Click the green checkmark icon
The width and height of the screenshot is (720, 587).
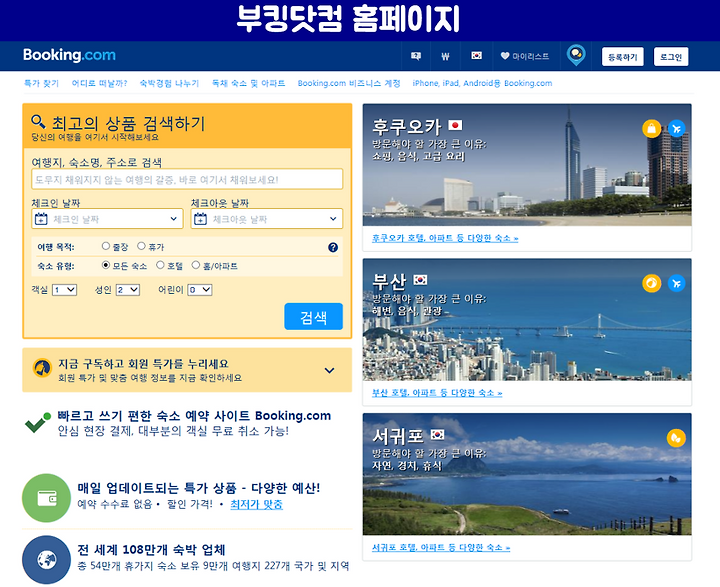(38, 423)
